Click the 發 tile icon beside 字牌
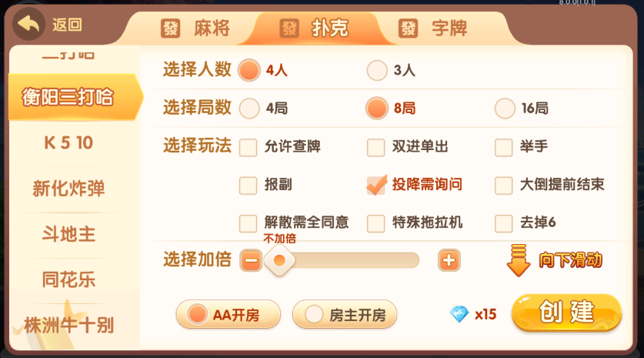Viewport: 644px width, 358px height. coord(408,28)
